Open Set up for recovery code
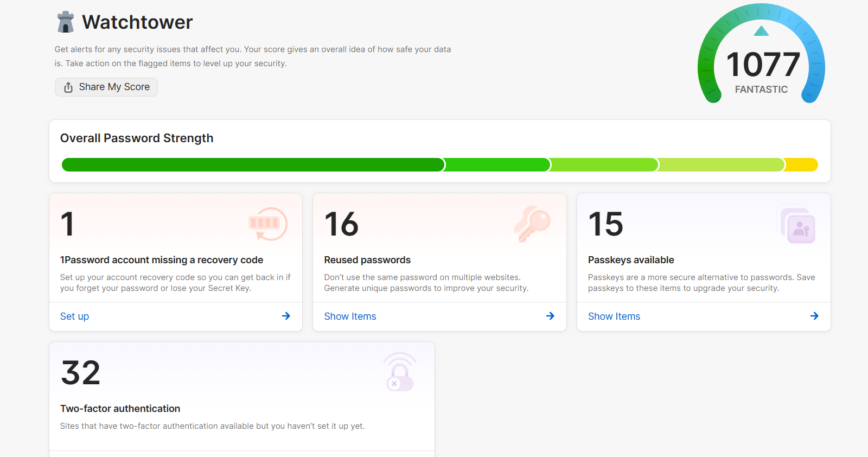The image size is (868, 457). click(74, 316)
